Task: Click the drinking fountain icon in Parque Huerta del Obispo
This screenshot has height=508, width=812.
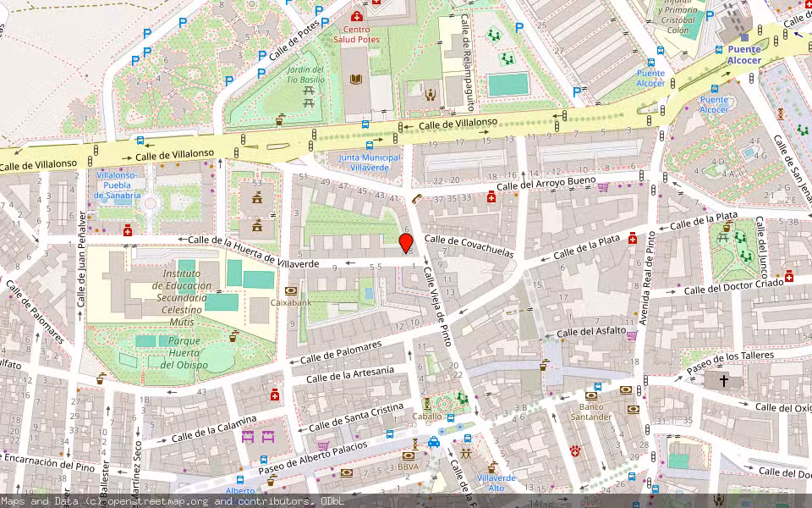Action: pos(234,336)
